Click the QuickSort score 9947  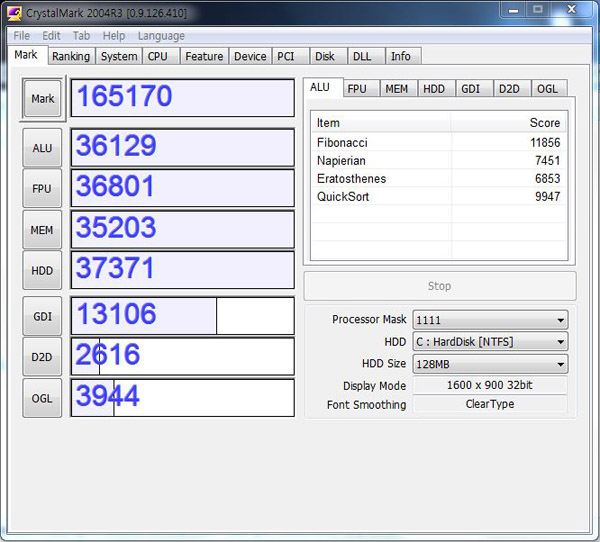(548, 196)
